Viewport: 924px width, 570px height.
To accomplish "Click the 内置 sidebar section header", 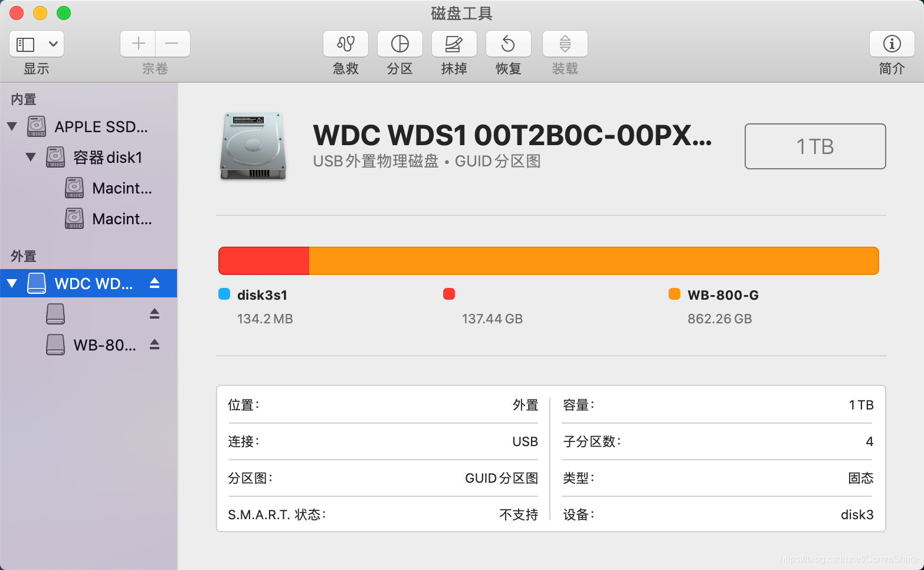I will pyautogui.click(x=24, y=99).
